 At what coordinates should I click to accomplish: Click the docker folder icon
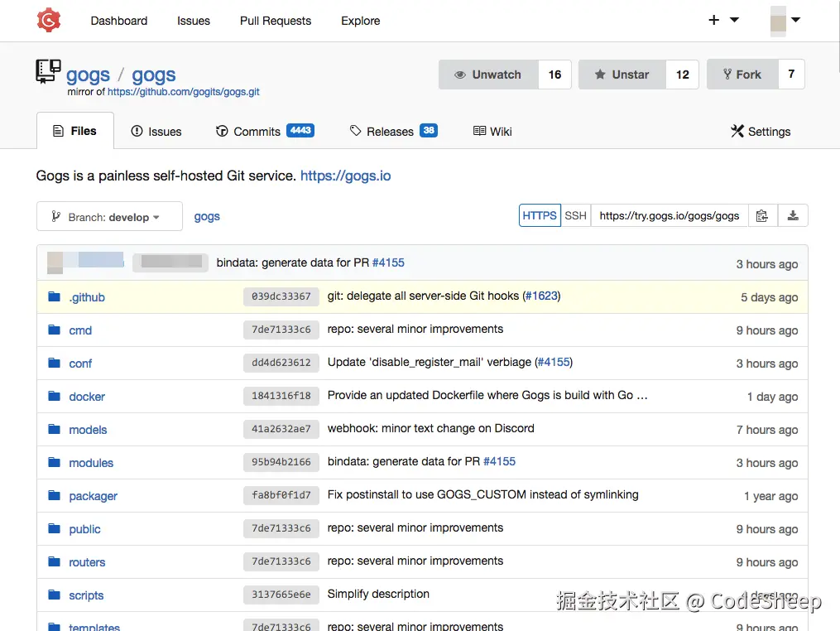pyautogui.click(x=54, y=396)
